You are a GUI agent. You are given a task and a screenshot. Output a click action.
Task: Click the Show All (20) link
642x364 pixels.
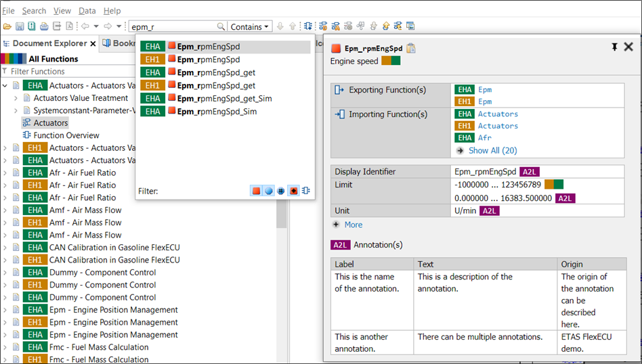[492, 150]
